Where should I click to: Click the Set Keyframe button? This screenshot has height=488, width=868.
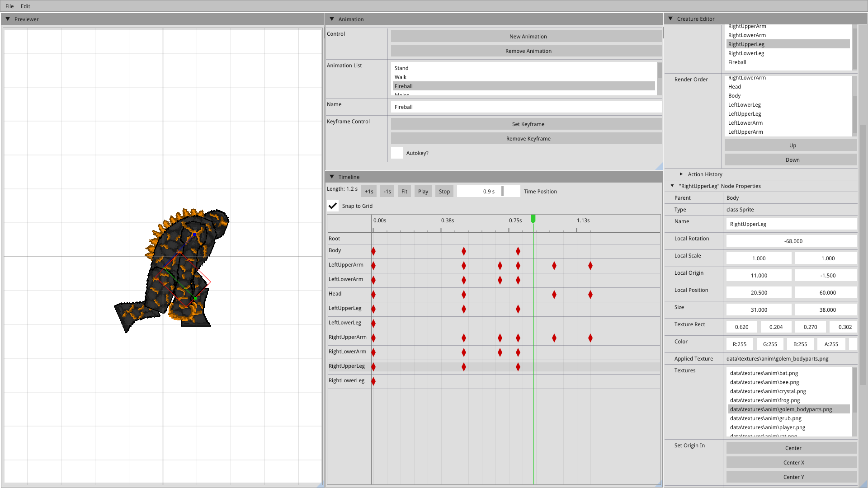(528, 124)
